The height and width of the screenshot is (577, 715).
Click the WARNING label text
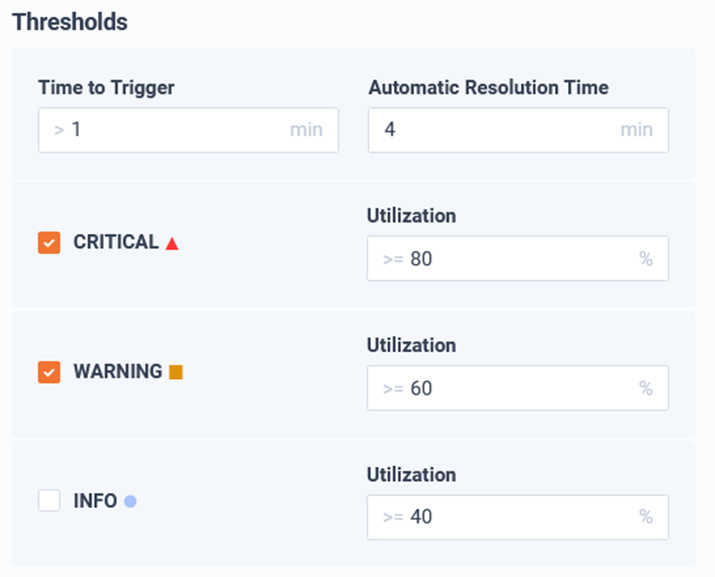[x=118, y=371]
